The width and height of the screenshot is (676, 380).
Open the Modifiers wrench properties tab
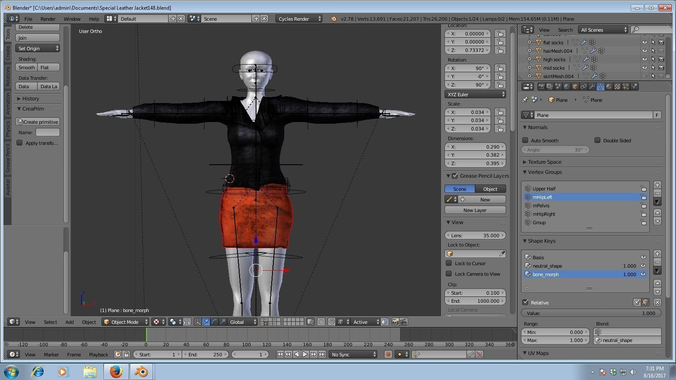point(592,87)
